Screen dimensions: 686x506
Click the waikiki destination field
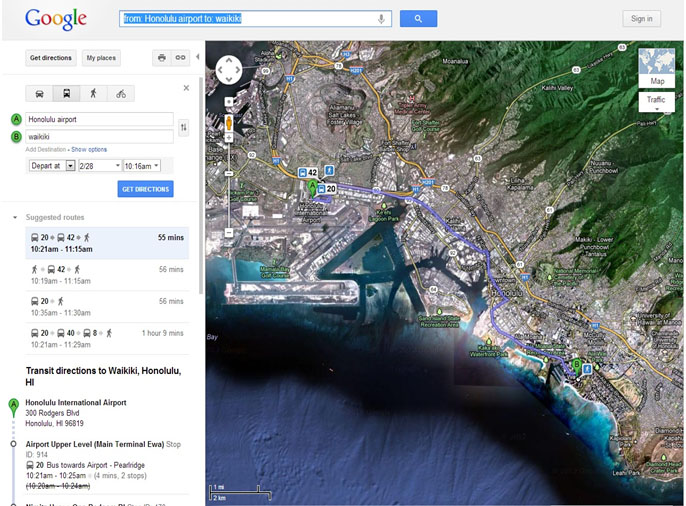click(x=99, y=136)
